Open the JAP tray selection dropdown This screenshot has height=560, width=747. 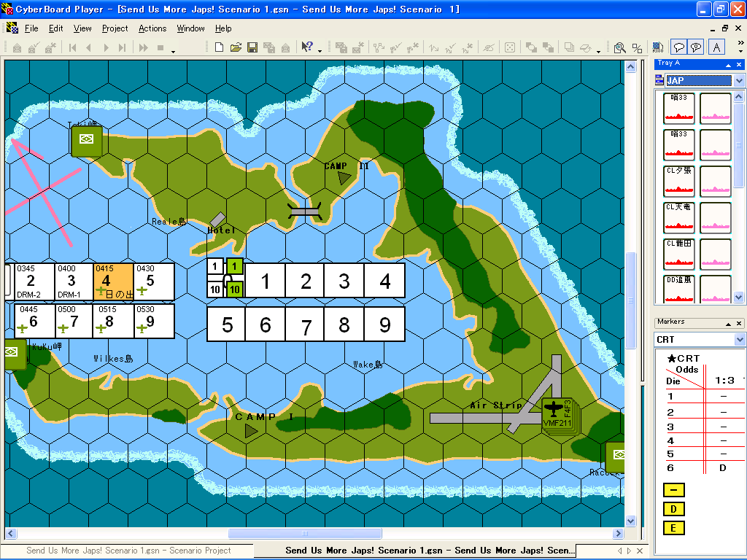tap(739, 80)
